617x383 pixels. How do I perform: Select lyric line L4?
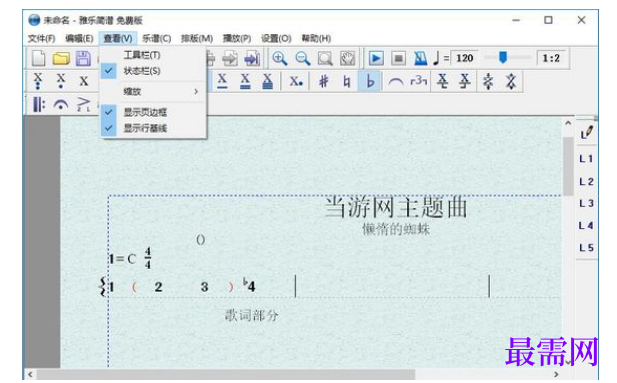(586, 226)
